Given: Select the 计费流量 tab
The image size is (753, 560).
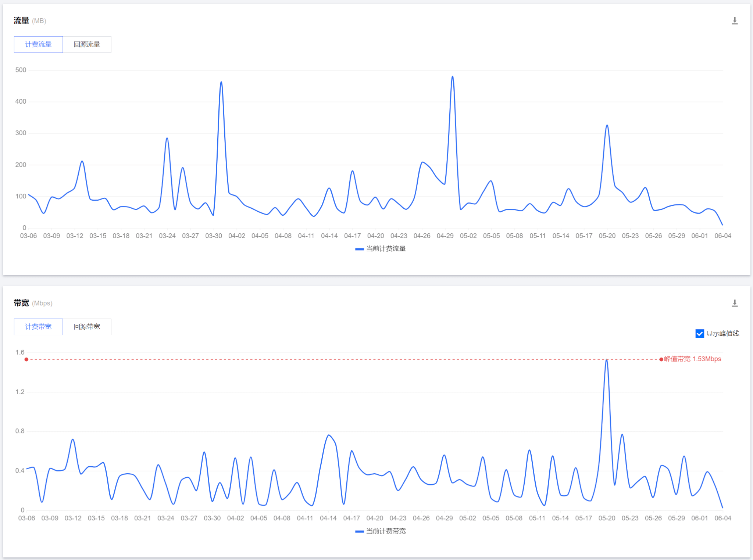Looking at the screenshot, I should click(x=38, y=44).
